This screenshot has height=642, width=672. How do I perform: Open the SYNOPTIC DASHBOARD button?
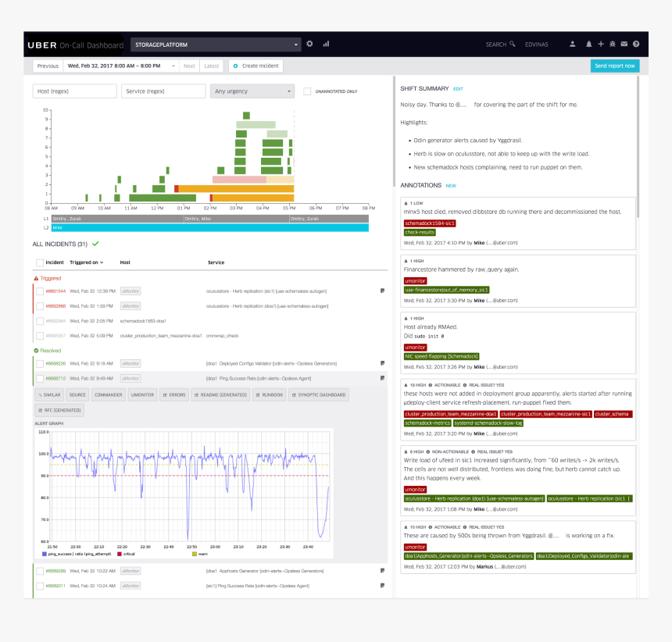tap(319, 395)
